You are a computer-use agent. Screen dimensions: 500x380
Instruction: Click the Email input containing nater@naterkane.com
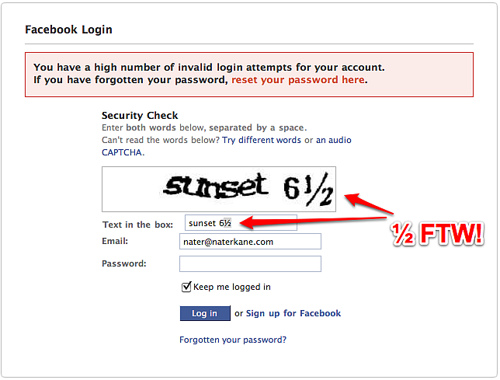coord(250,241)
